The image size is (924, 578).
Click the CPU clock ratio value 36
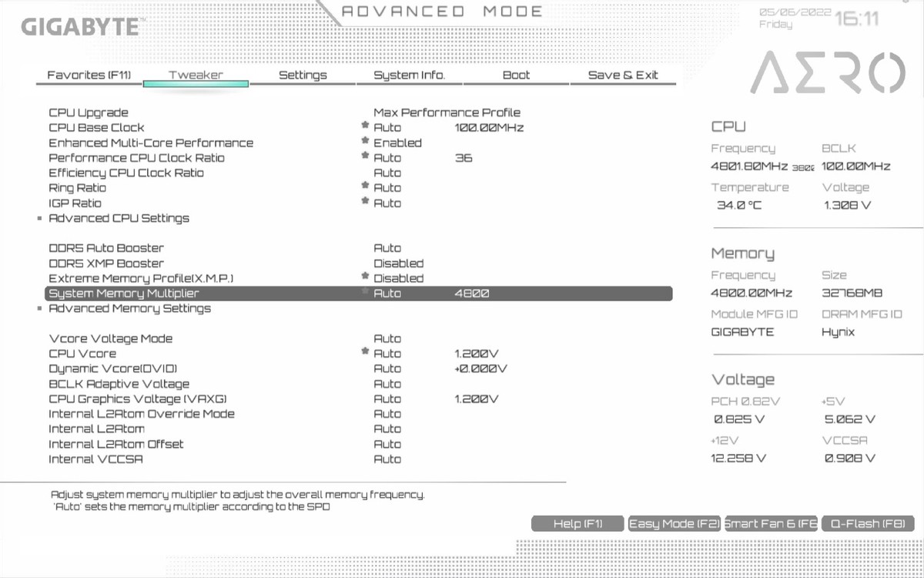tap(464, 158)
